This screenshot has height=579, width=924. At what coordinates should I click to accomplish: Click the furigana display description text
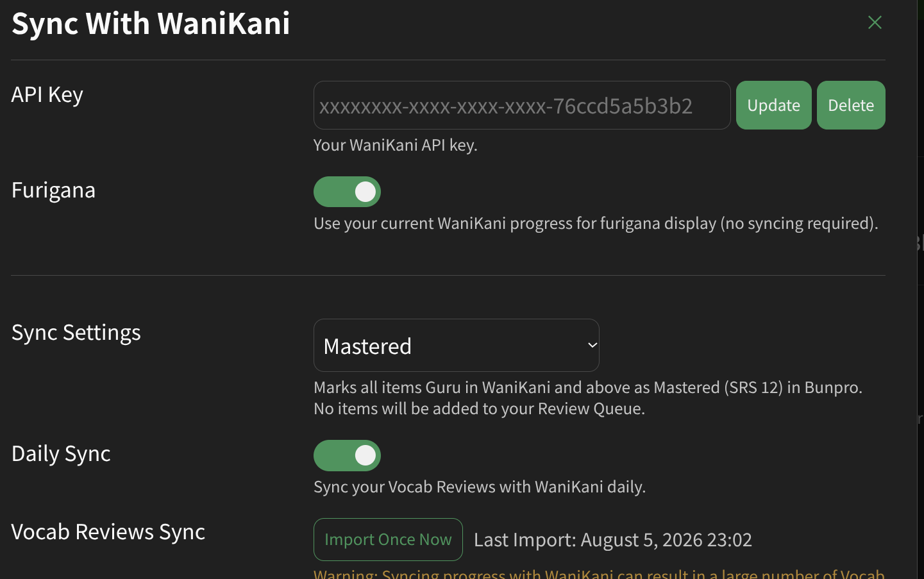[596, 223]
